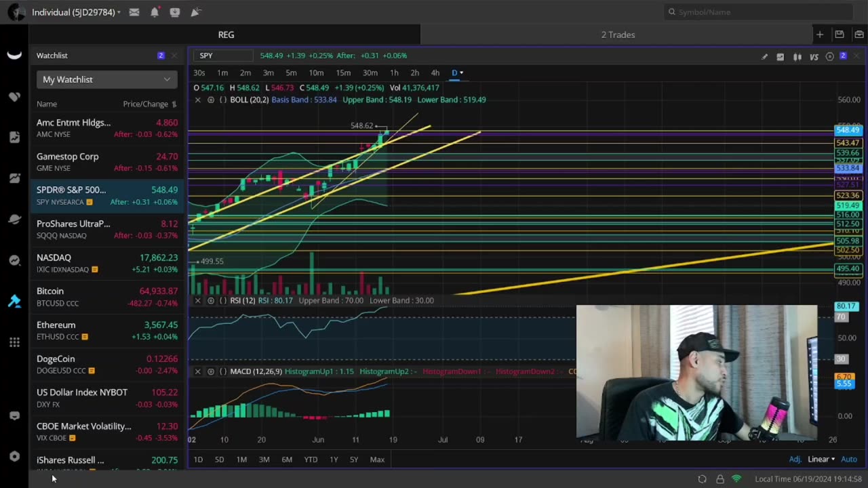Set chart range to 1D

tap(198, 460)
